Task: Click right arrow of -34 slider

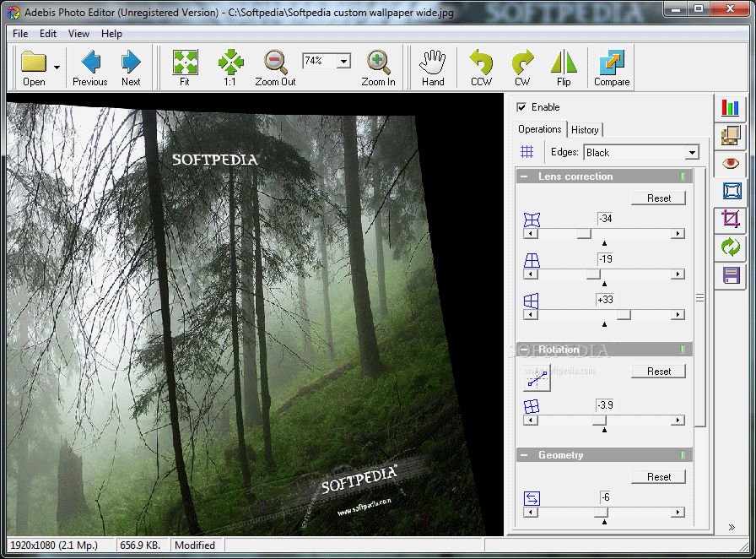Action: point(678,234)
